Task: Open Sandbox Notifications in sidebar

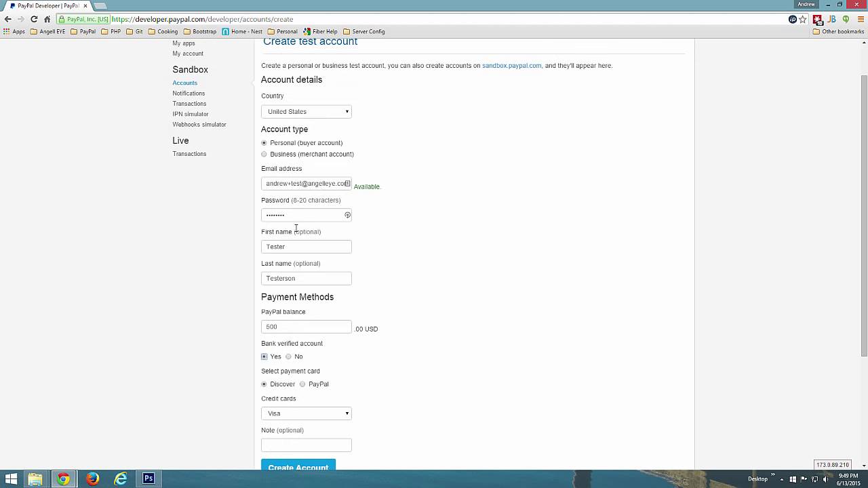Action: point(189,94)
